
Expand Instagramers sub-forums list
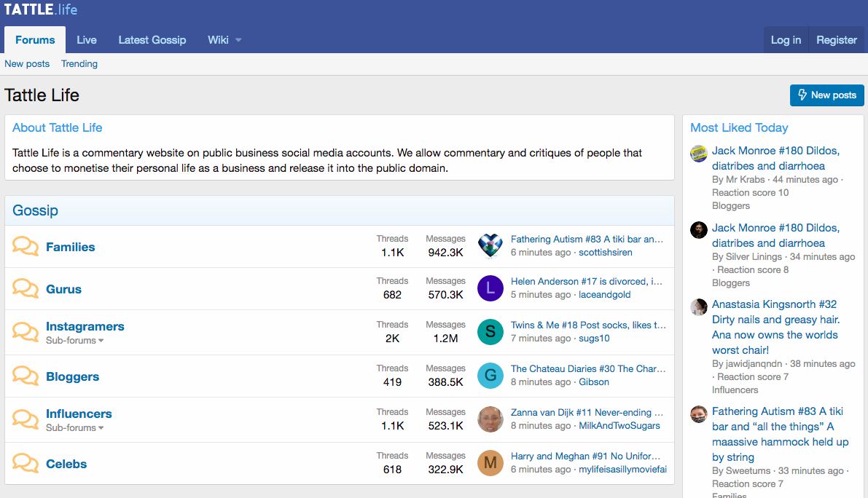[x=75, y=341]
